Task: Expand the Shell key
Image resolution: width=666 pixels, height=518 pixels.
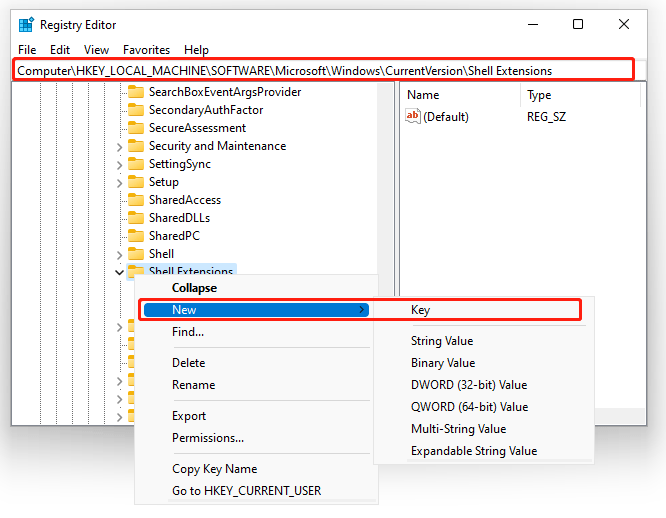Action: click(x=119, y=255)
